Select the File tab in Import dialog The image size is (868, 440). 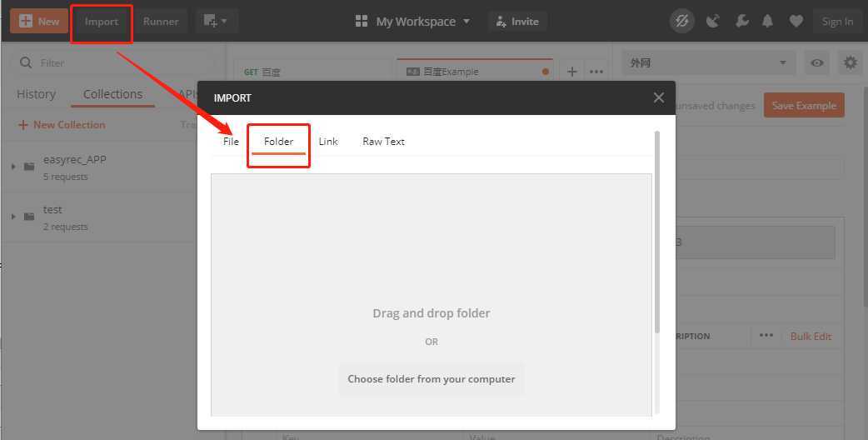coord(231,141)
